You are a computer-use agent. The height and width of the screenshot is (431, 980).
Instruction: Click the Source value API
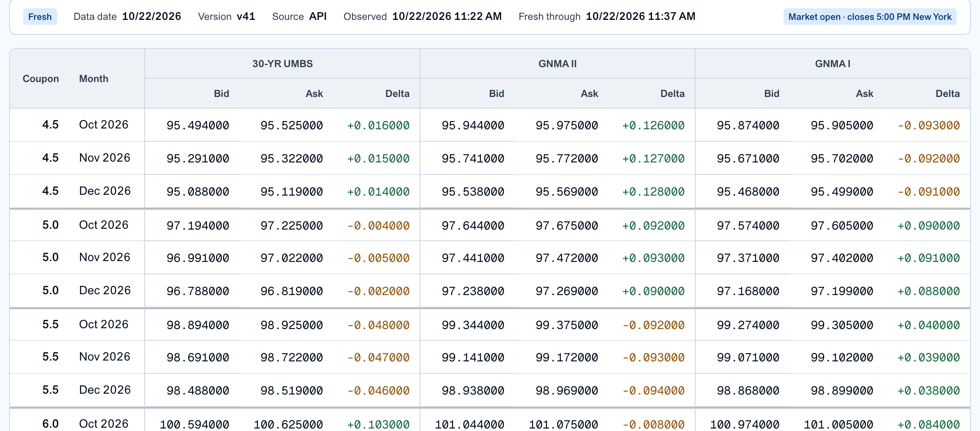point(318,17)
